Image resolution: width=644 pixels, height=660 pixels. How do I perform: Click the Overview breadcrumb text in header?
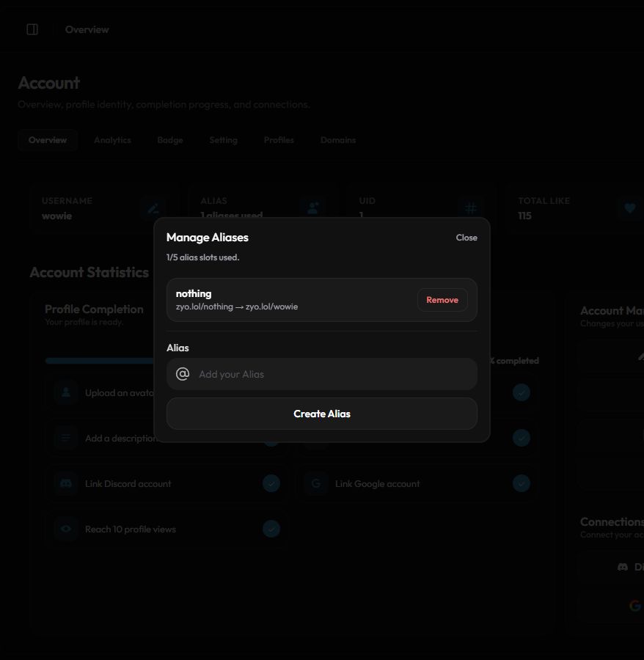click(87, 29)
